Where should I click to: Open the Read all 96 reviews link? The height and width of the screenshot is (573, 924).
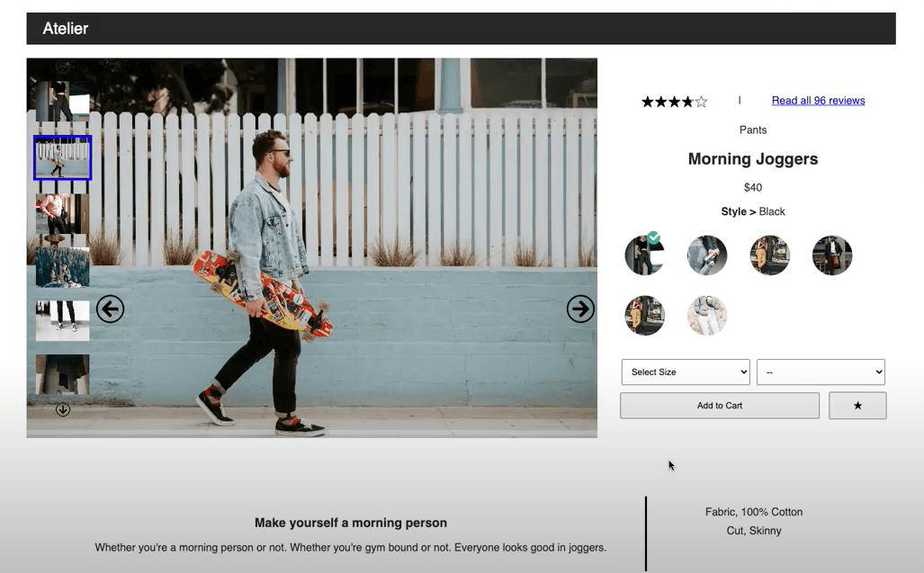818,101
